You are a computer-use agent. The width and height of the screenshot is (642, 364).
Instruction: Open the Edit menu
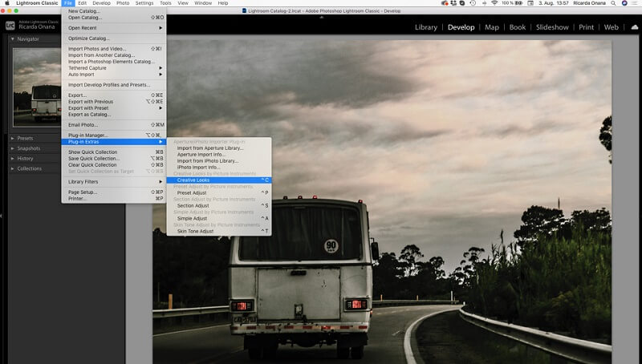pyautogui.click(x=83, y=3)
